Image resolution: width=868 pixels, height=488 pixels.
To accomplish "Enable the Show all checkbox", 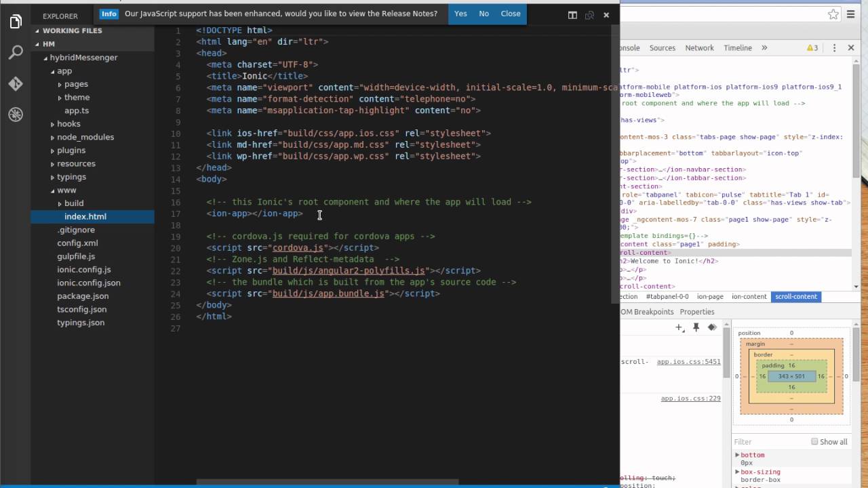I will pyautogui.click(x=814, y=441).
